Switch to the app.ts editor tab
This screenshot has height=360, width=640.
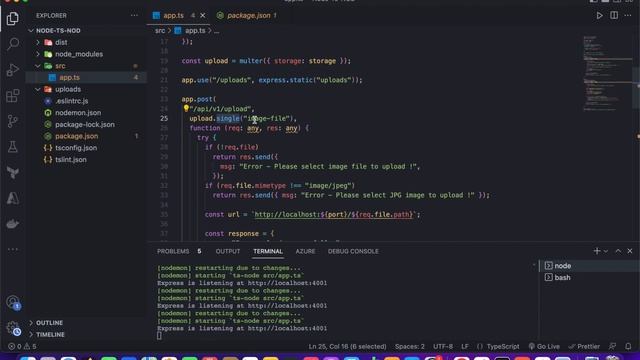[173, 16]
